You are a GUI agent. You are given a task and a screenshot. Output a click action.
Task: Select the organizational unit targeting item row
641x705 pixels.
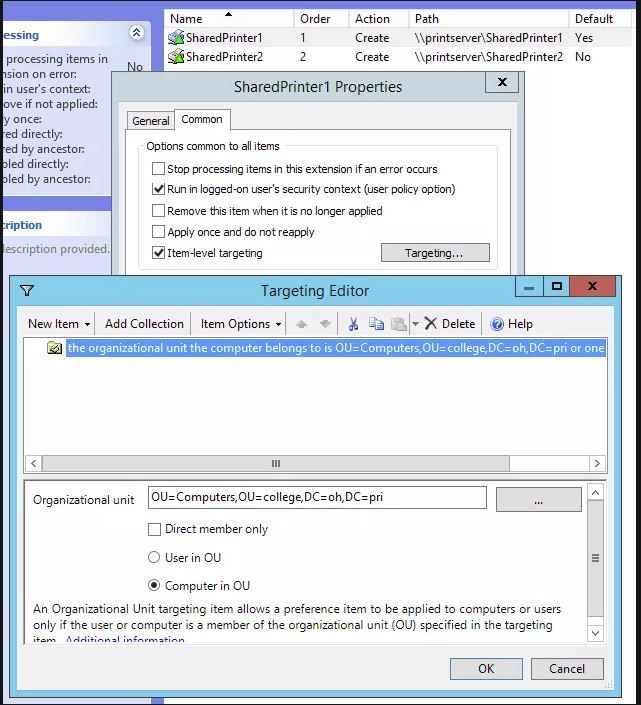336,348
